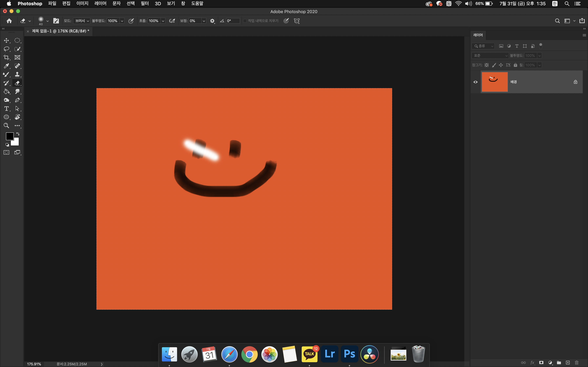Select the Crop tool
Screen dimensions: 588x367
(x=6, y=58)
